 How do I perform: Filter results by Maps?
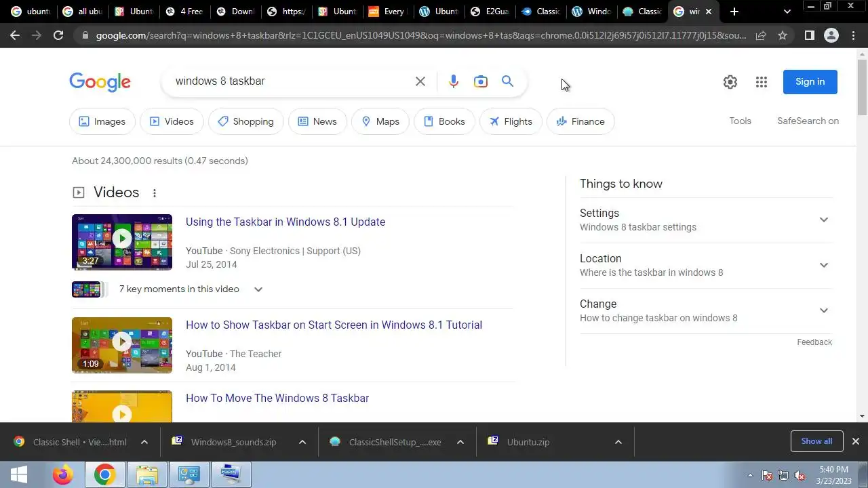coord(380,121)
